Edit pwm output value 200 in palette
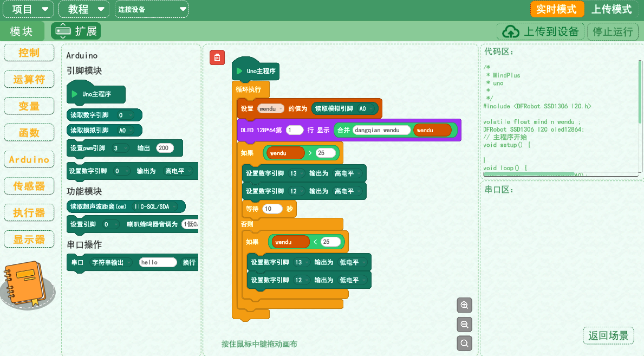This screenshot has width=644, height=356. 165,148
